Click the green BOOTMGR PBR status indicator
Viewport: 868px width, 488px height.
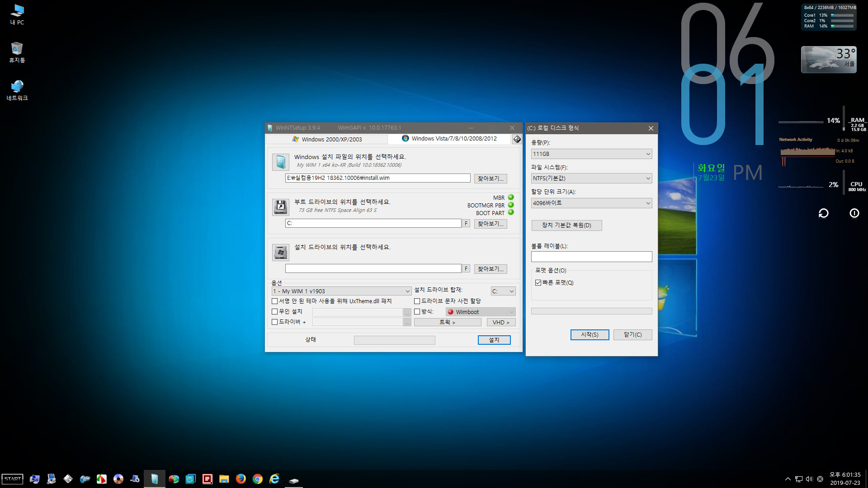coord(511,205)
